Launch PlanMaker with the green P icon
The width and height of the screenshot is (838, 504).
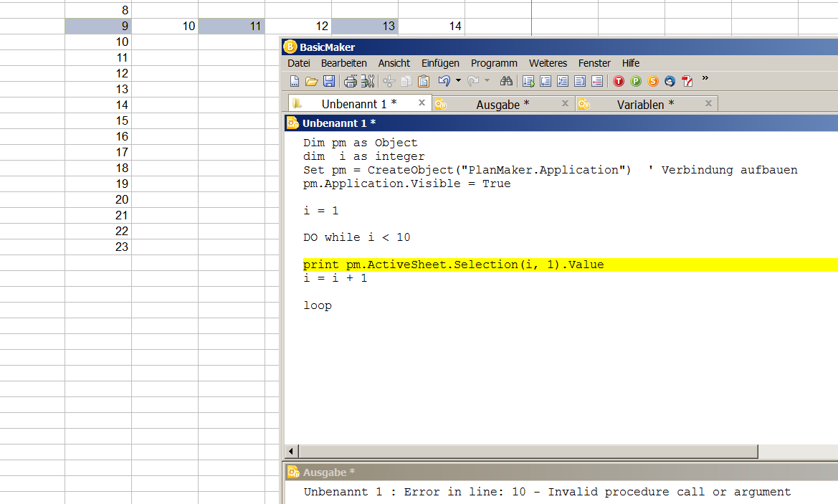click(636, 81)
